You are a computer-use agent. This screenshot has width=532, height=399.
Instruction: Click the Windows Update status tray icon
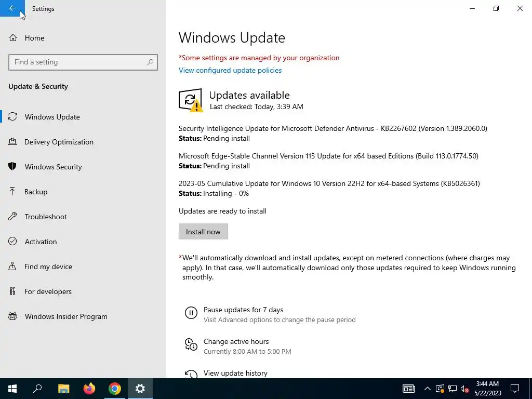(x=440, y=389)
